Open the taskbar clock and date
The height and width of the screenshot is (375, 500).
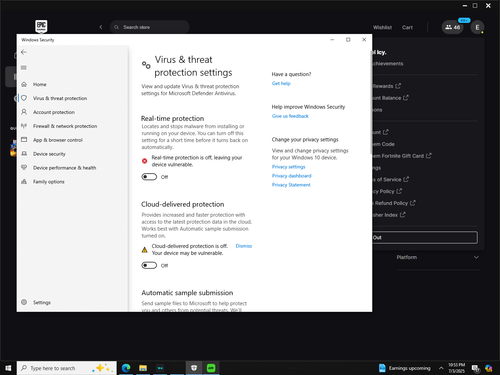coord(456,368)
